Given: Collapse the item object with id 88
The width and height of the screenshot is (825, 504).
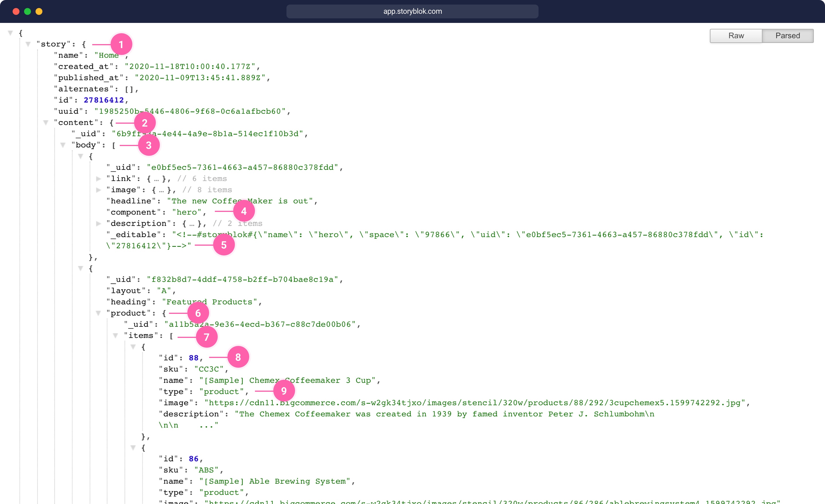Looking at the screenshot, I should pos(133,347).
